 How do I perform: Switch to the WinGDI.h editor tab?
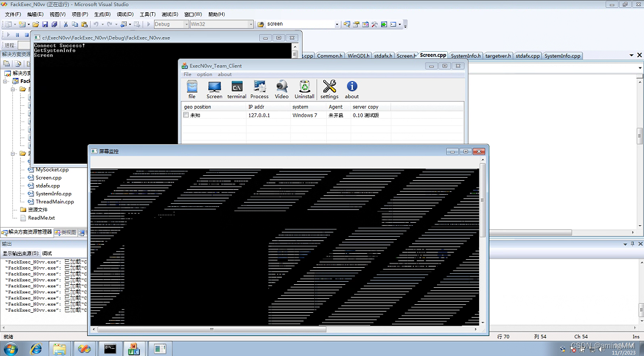[358, 56]
